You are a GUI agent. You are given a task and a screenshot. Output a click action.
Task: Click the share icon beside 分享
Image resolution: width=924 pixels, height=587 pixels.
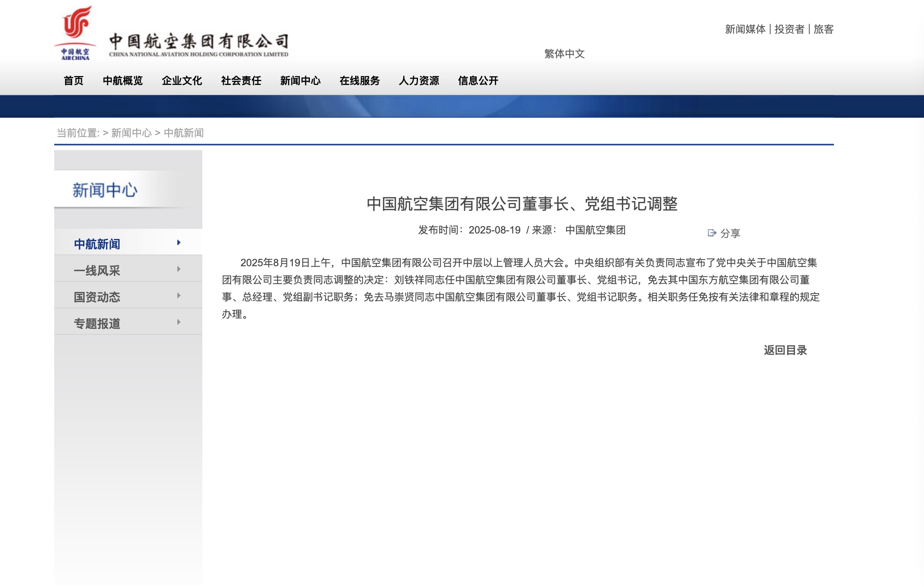coord(712,233)
